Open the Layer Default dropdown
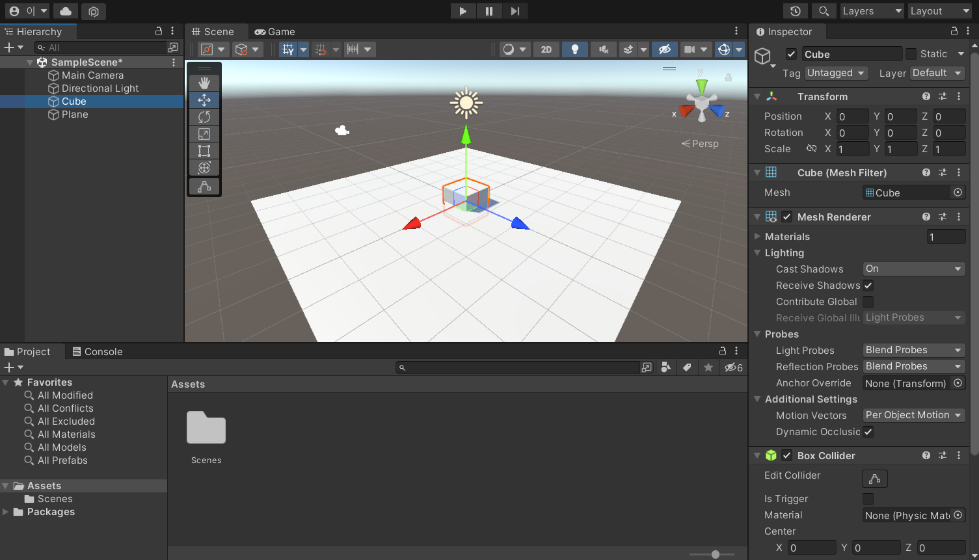Viewport: 979px width, 560px height. (937, 73)
